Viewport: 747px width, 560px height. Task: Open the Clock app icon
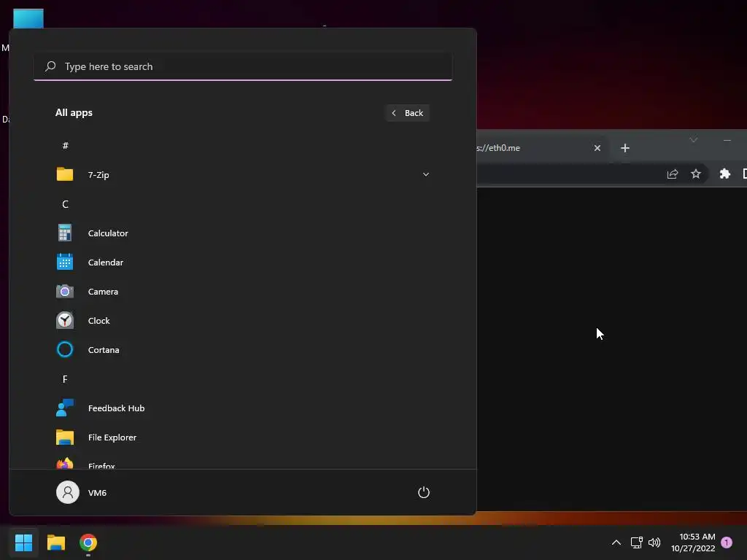tap(65, 321)
